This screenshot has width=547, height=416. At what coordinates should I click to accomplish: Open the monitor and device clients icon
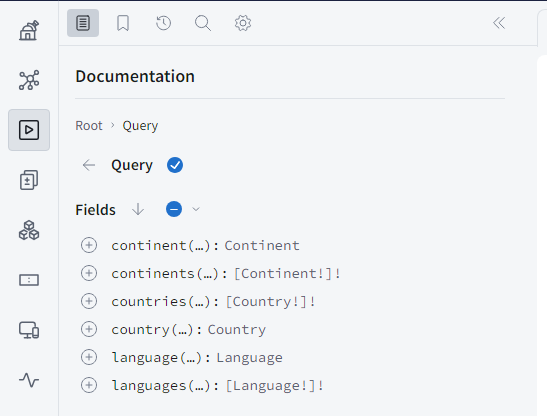pyautogui.click(x=29, y=330)
